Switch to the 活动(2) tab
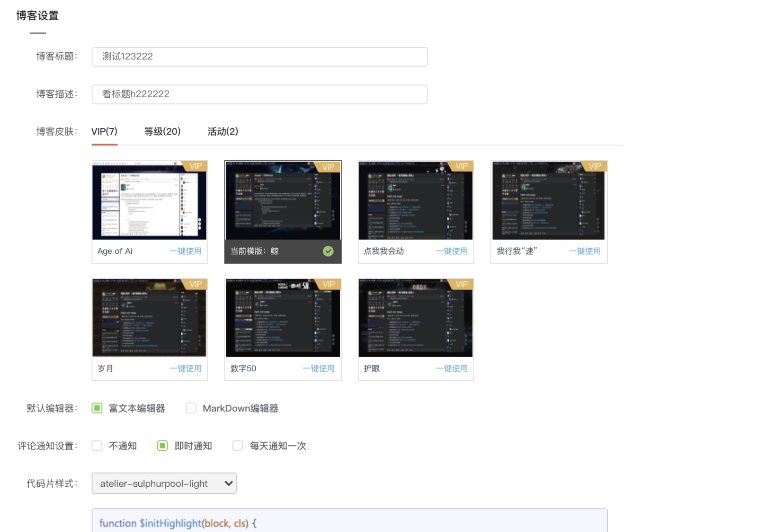 point(222,132)
